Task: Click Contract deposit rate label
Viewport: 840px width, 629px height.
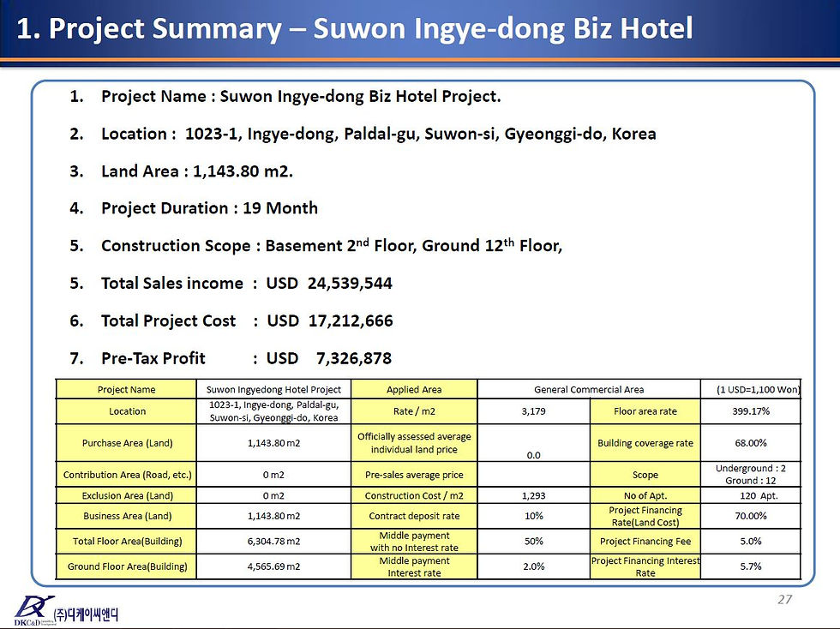Action: click(414, 516)
